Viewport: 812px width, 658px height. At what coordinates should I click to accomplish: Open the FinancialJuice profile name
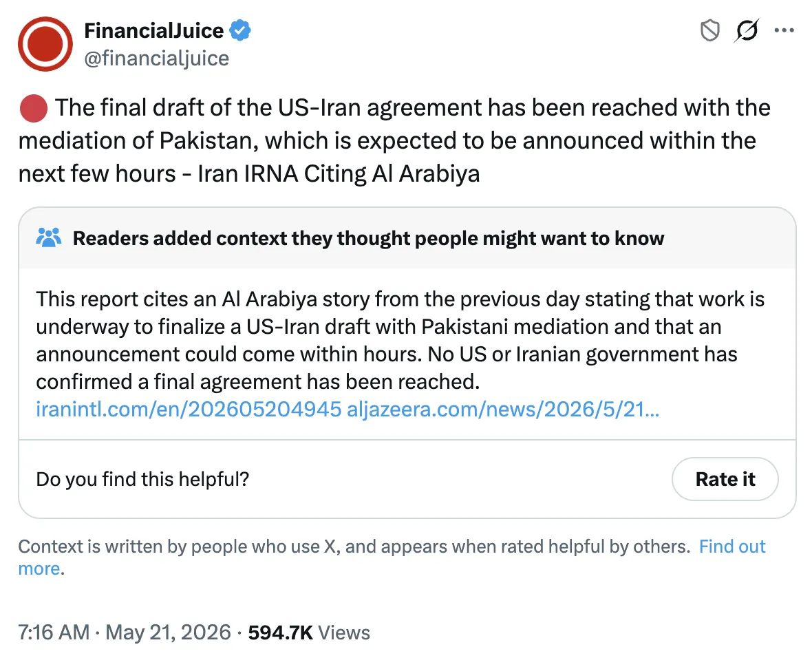(154, 30)
